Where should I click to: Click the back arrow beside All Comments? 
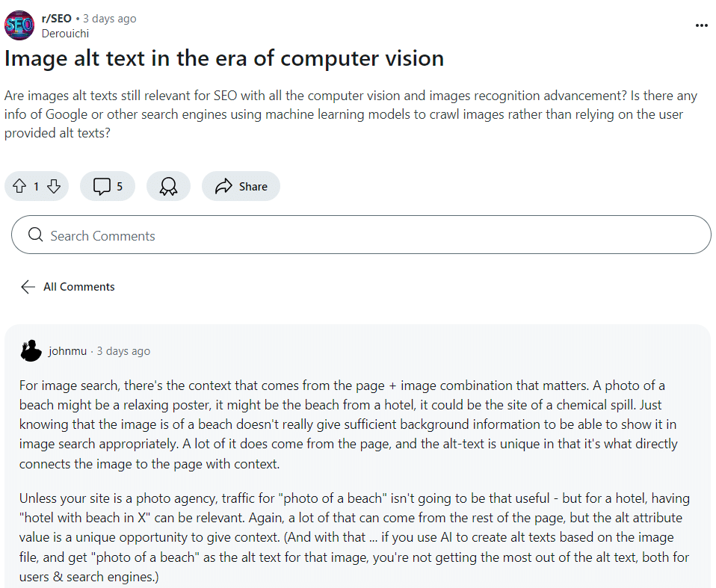click(x=28, y=287)
